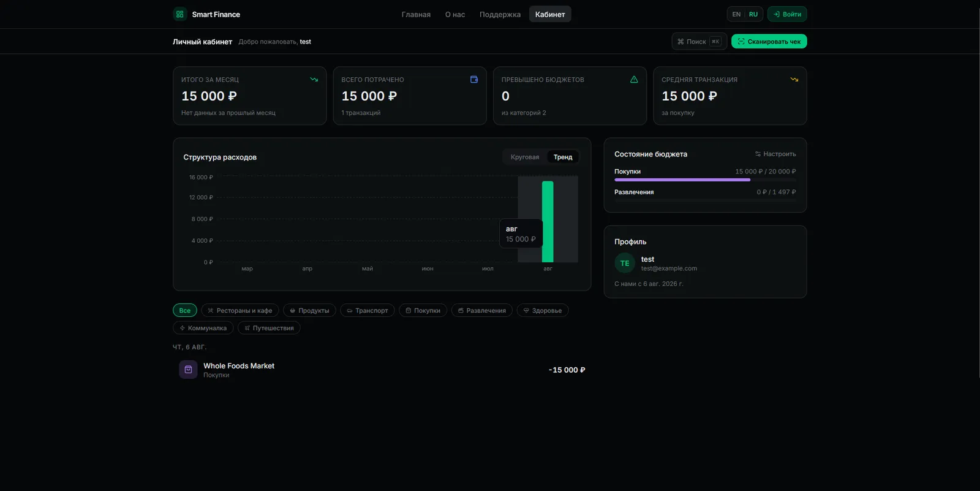The height and width of the screenshot is (491, 980).
Task: Filter by Коммуналка category
Action: pyautogui.click(x=203, y=328)
